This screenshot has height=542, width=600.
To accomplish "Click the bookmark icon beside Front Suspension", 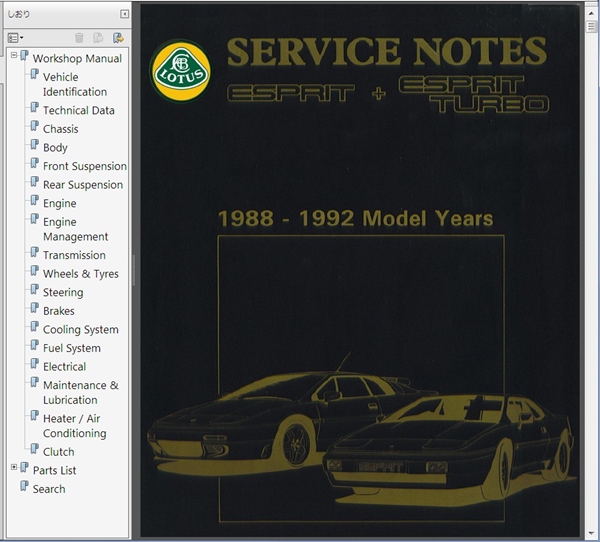I will 34,163.
